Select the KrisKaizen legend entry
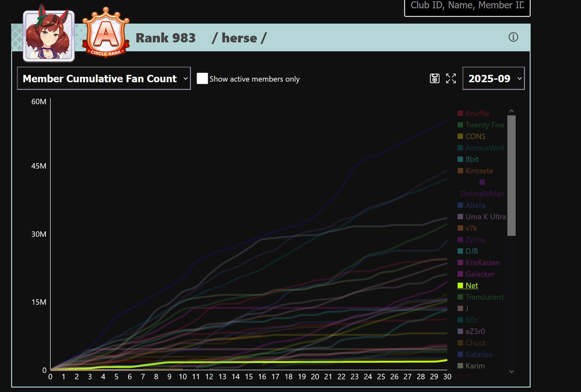Viewport: 581px width, 392px height. point(479,263)
